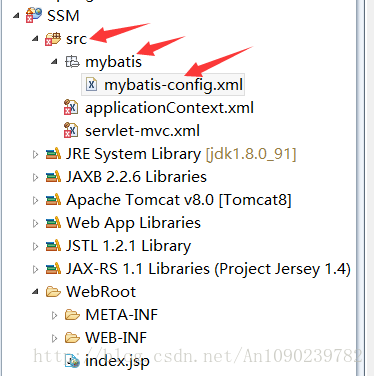Click the index.jsp file icon
Screen dimensions: 374x376
point(72,361)
